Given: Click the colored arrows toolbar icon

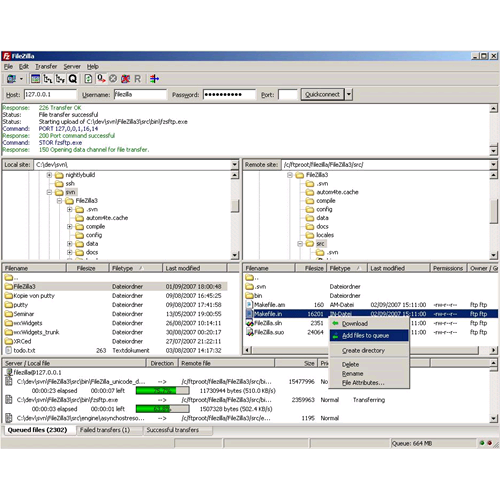Looking at the screenshot, I should [154, 79].
